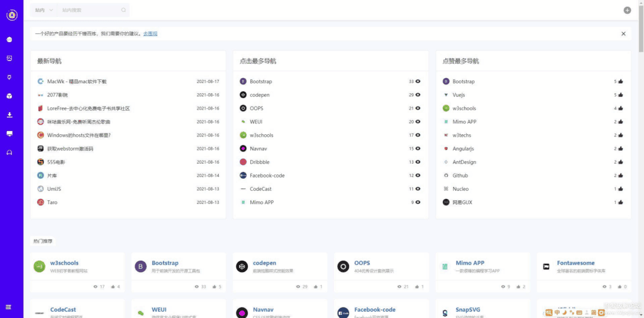This screenshot has height=318, width=644.
Task: Open the badge icon in the sidebar
Action: click(9, 77)
